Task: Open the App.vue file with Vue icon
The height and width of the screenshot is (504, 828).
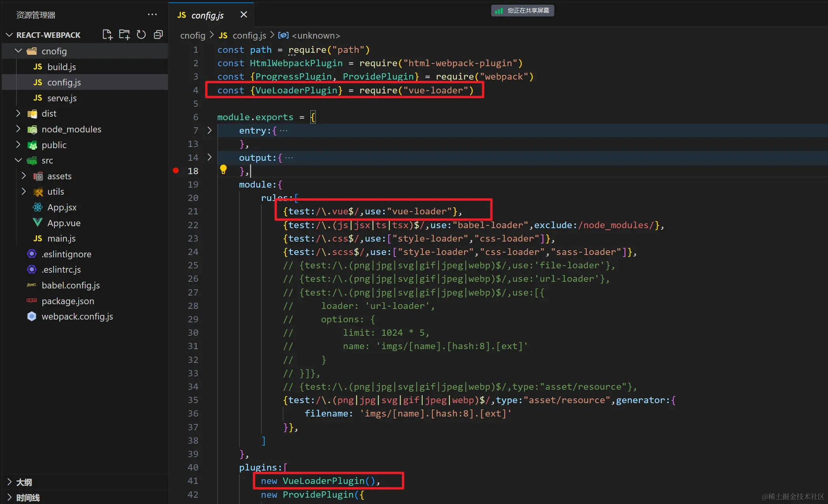Action: coord(64,223)
